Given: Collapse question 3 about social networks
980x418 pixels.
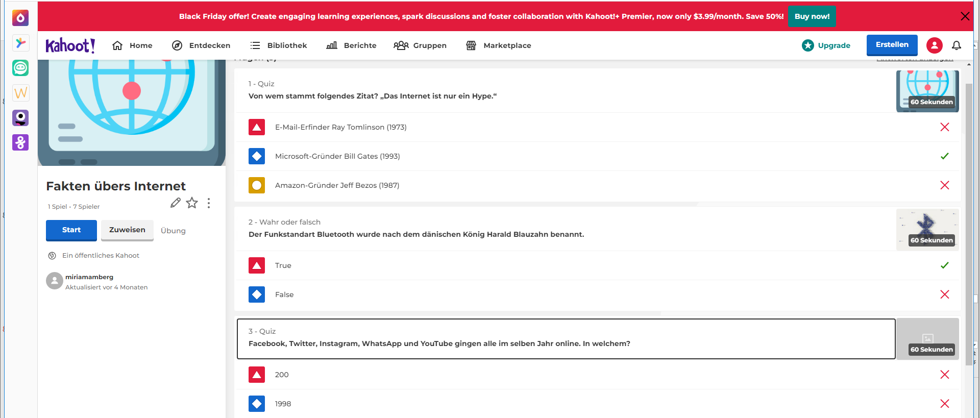Looking at the screenshot, I should point(566,338).
